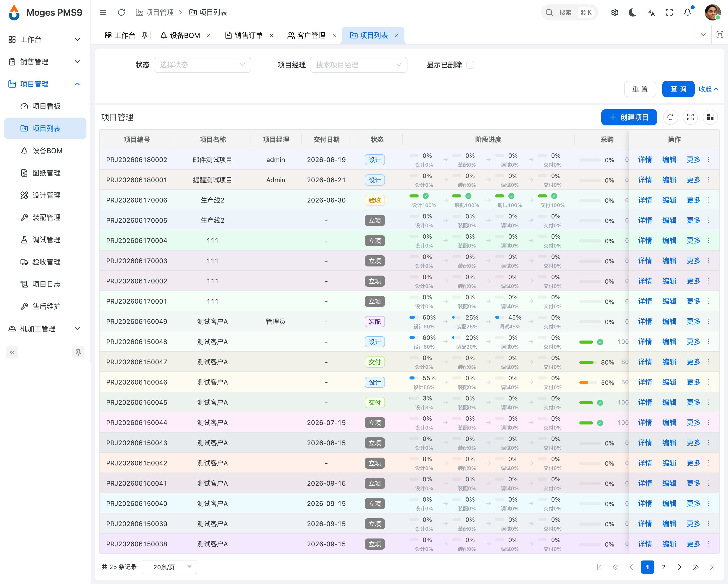This screenshot has width=728, height=584.
Task: Change the 20条/页 page size dropdown
Action: [x=169, y=567]
